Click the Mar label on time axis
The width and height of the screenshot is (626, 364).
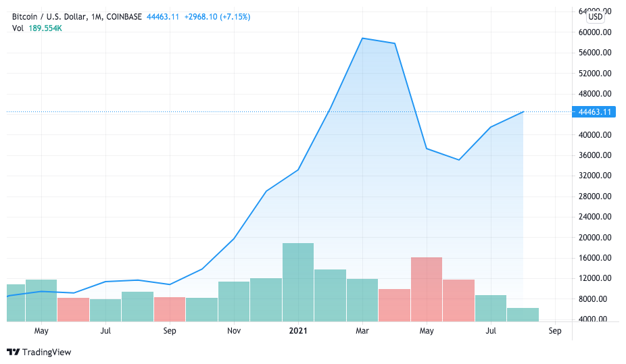tap(362, 331)
